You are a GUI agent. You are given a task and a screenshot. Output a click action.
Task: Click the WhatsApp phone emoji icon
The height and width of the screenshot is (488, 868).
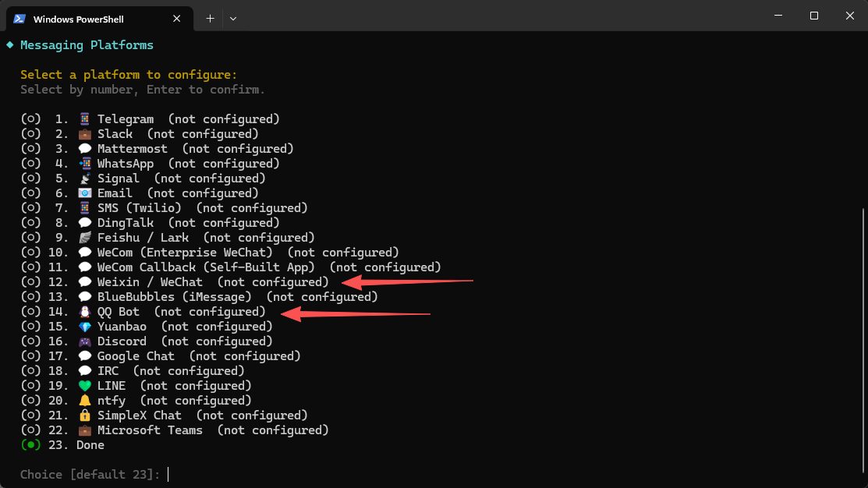(x=85, y=164)
